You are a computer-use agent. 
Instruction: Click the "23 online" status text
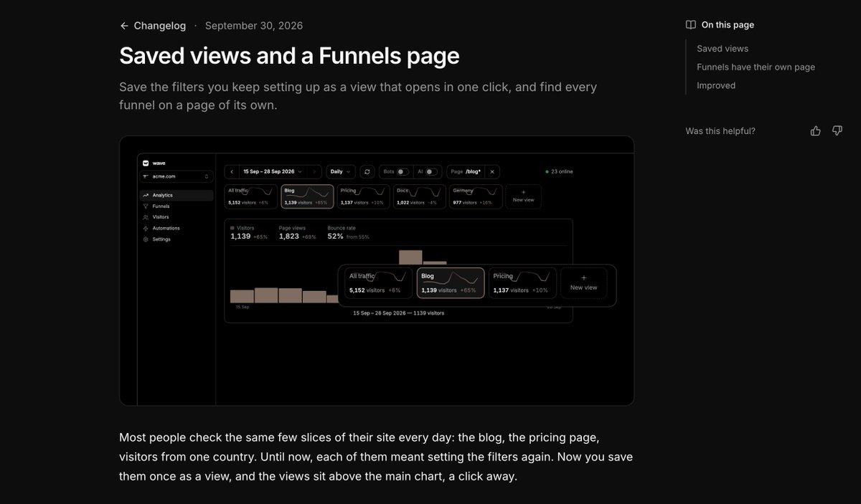562,171
